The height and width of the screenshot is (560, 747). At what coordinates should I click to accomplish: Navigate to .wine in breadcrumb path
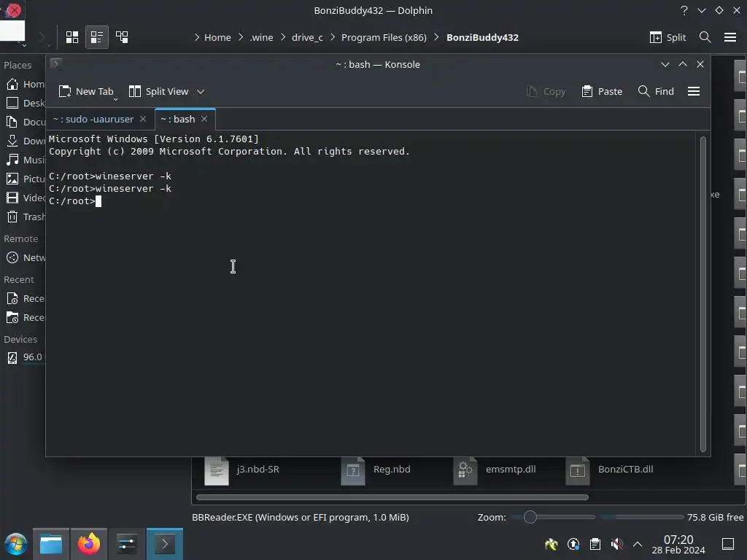click(x=262, y=37)
